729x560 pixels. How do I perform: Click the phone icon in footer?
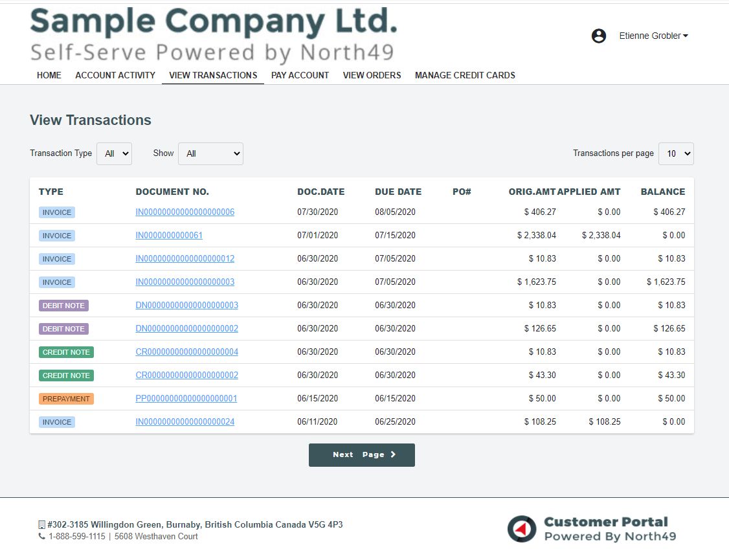(x=42, y=537)
